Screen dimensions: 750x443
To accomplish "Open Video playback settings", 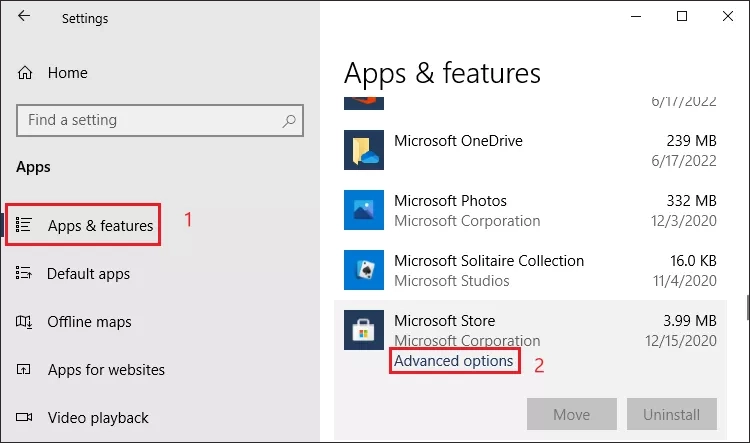I will pos(98,418).
